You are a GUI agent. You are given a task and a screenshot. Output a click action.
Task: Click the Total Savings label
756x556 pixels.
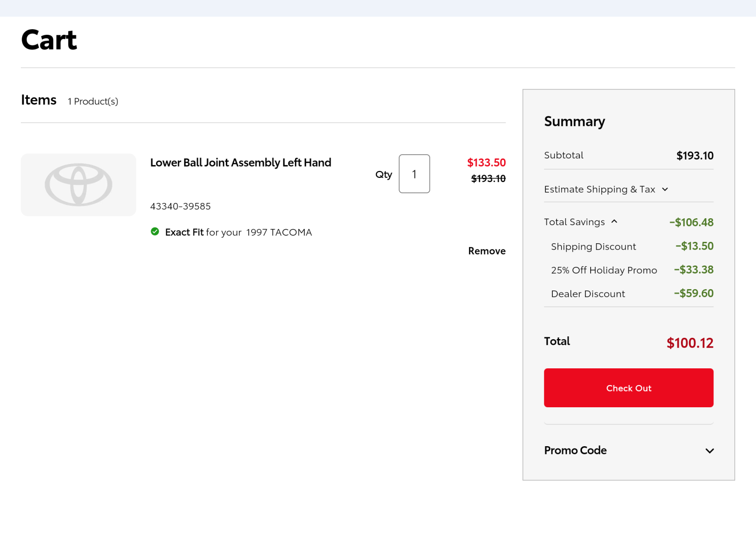click(x=574, y=222)
